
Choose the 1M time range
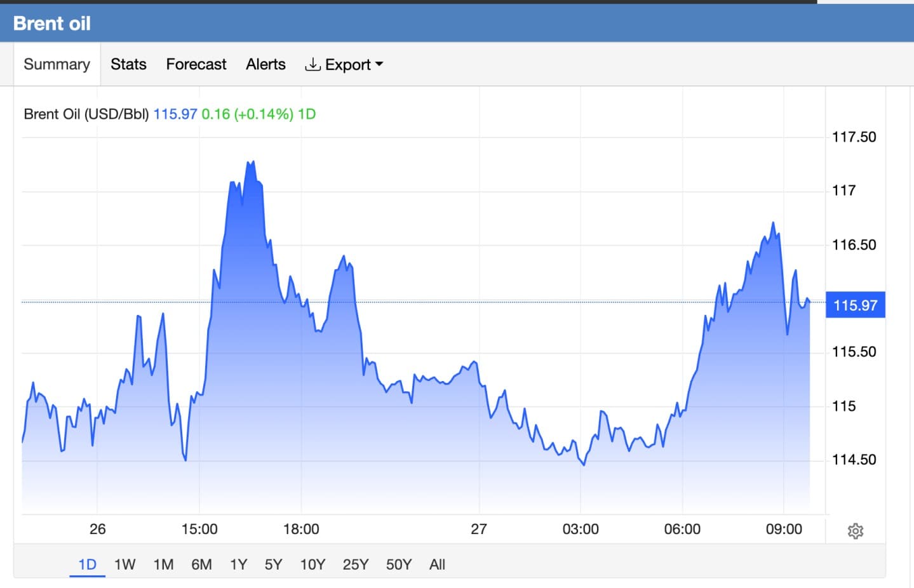(163, 564)
